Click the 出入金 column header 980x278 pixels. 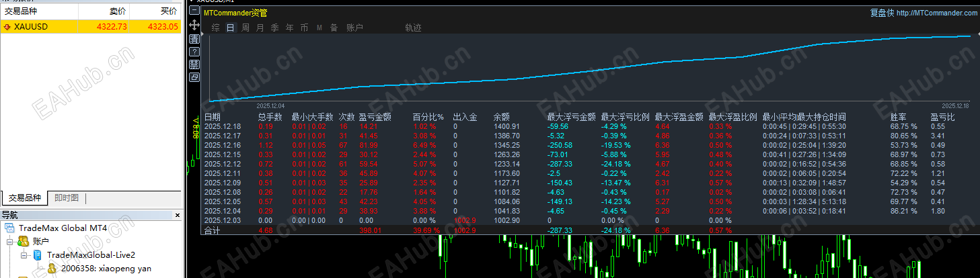[x=465, y=117]
